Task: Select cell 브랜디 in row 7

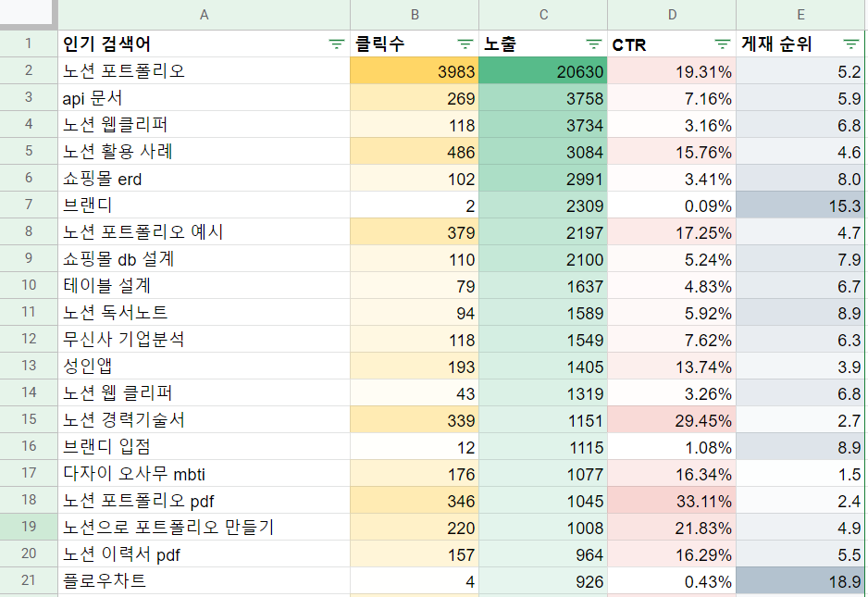Action: pyautogui.click(x=205, y=205)
